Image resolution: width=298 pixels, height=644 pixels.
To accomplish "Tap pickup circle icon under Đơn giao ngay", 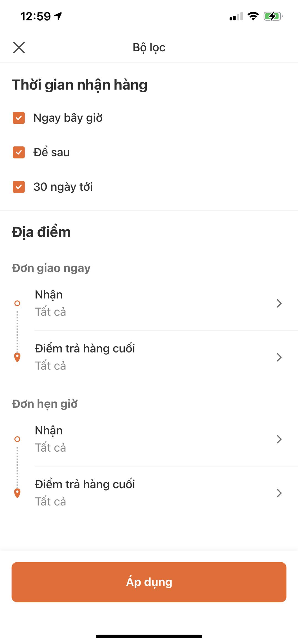I will tap(17, 303).
